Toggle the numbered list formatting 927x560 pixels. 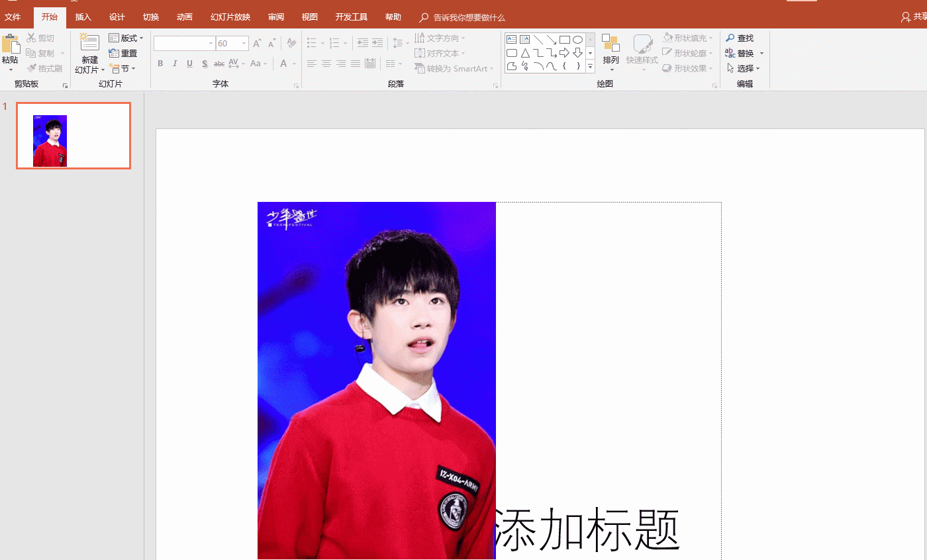pyautogui.click(x=335, y=41)
